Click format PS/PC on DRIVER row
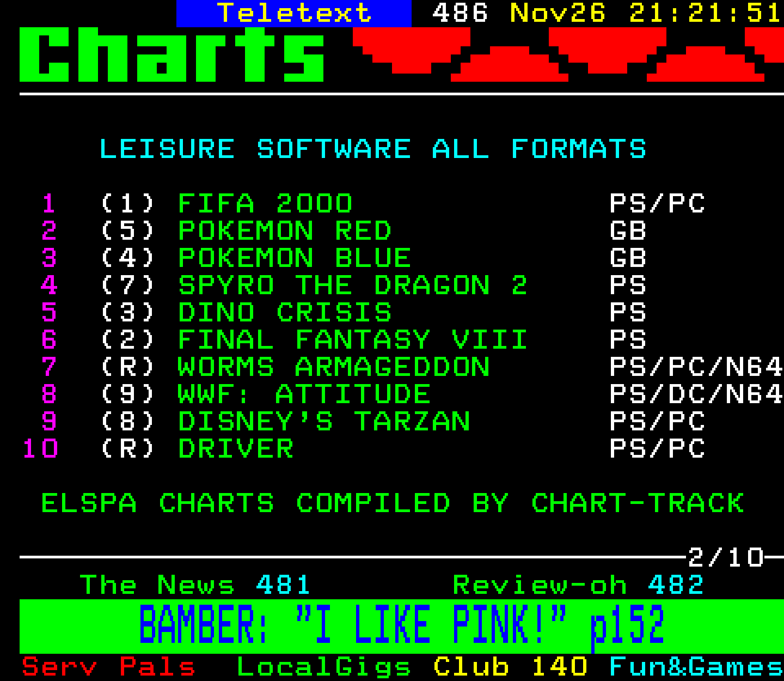The width and height of the screenshot is (784, 681). point(657,449)
